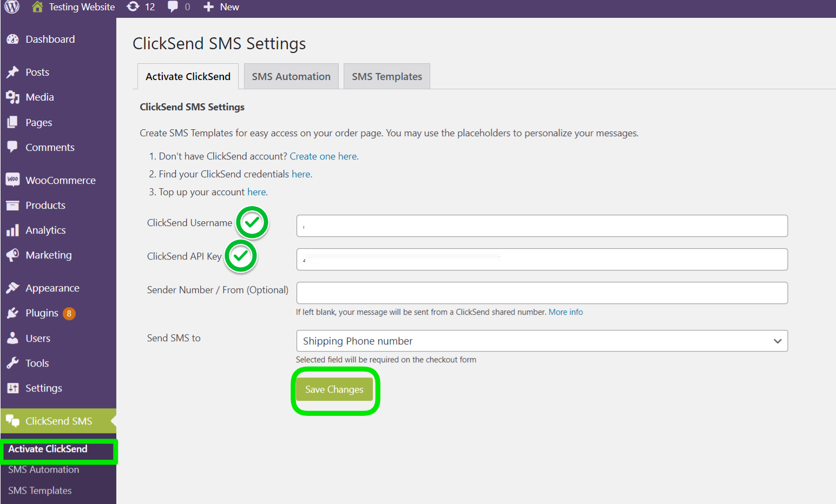Click the Pages icon in sidebar
Viewport: 836px width, 504px height.
[12, 122]
